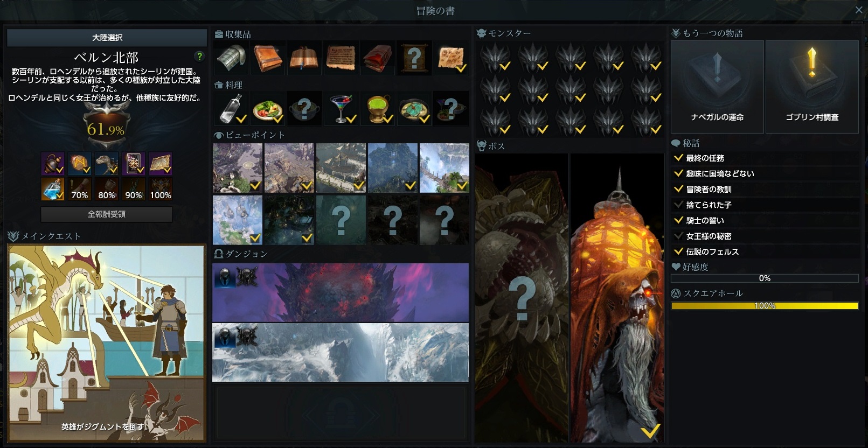Viewport: 868px width, 448px height.
Task: Open the ナベガルの運命 story card
Action: click(x=717, y=87)
